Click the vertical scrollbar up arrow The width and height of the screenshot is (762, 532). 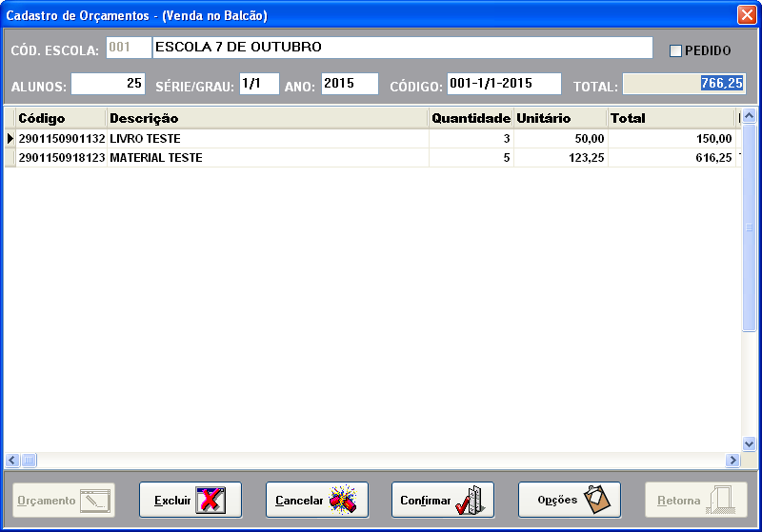click(749, 116)
